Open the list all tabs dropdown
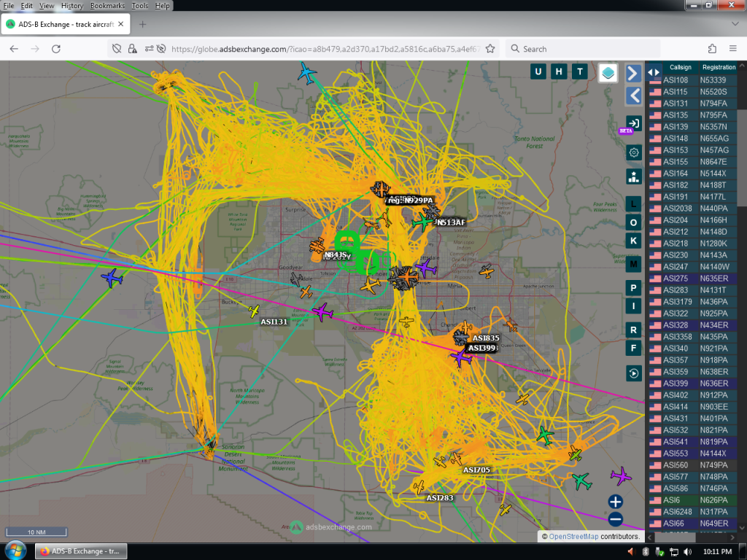 735,24
